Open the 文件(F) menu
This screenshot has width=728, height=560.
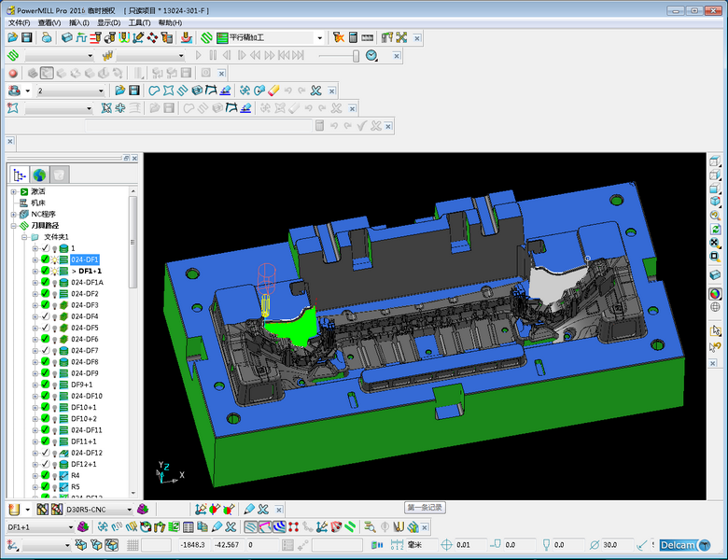pyautogui.click(x=20, y=22)
